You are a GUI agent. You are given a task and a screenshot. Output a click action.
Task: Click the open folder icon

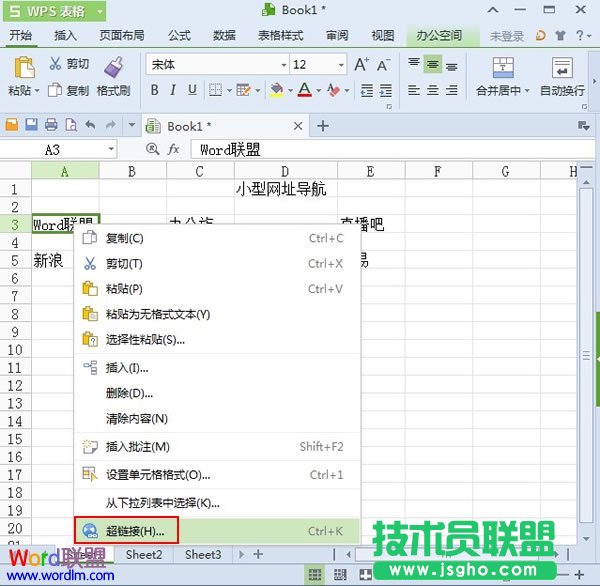[12, 125]
